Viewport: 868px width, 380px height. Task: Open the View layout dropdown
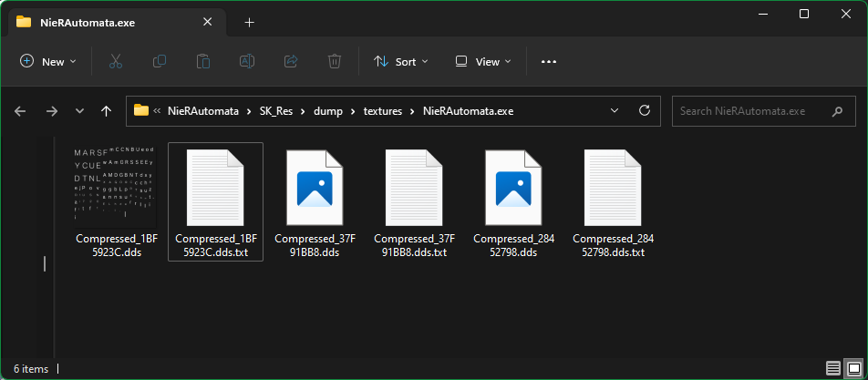coord(483,61)
